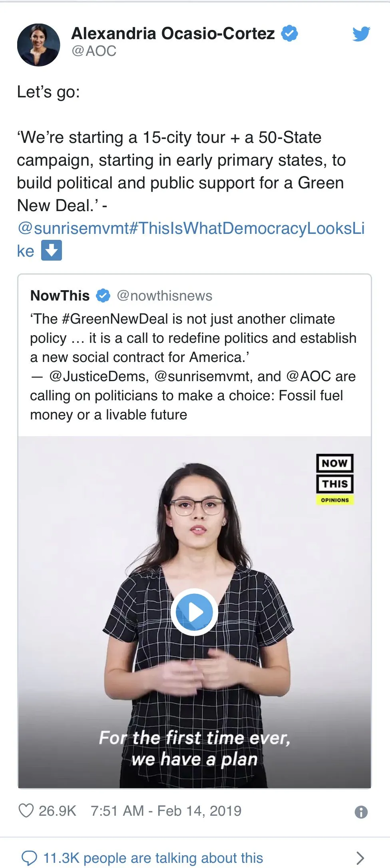Image resolution: width=390 pixels, height=868 pixels.
Task: Click the speech bubble reply icon
Action: [29, 858]
